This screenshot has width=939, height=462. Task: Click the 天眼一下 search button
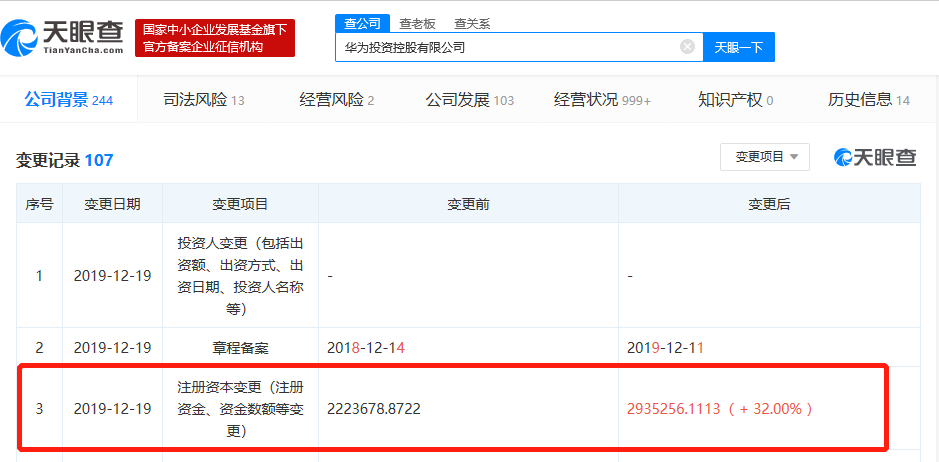pyautogui.click(x=738, y=47)
